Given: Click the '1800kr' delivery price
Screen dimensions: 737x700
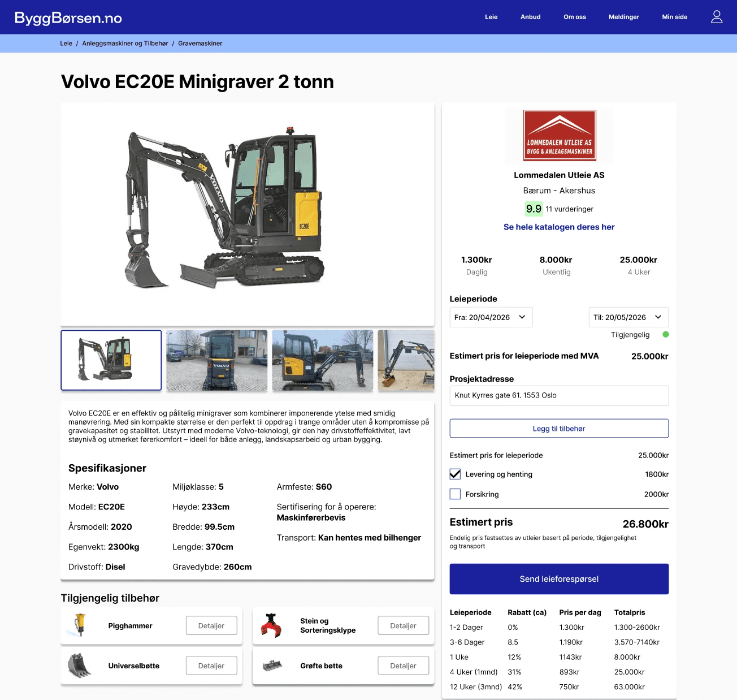Looking at the screenshot, I should 657,474.
